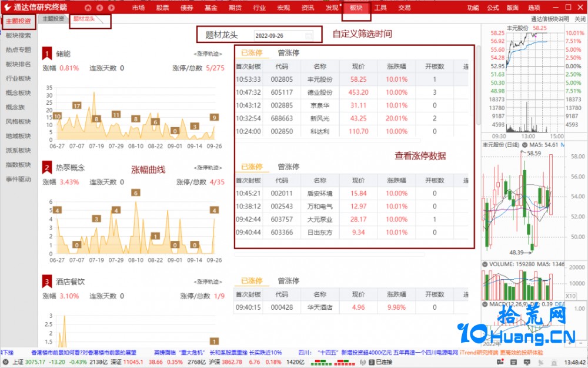588x368 pixels.
Task: Open 通达信板块说明 link
Action: [550, 19]
